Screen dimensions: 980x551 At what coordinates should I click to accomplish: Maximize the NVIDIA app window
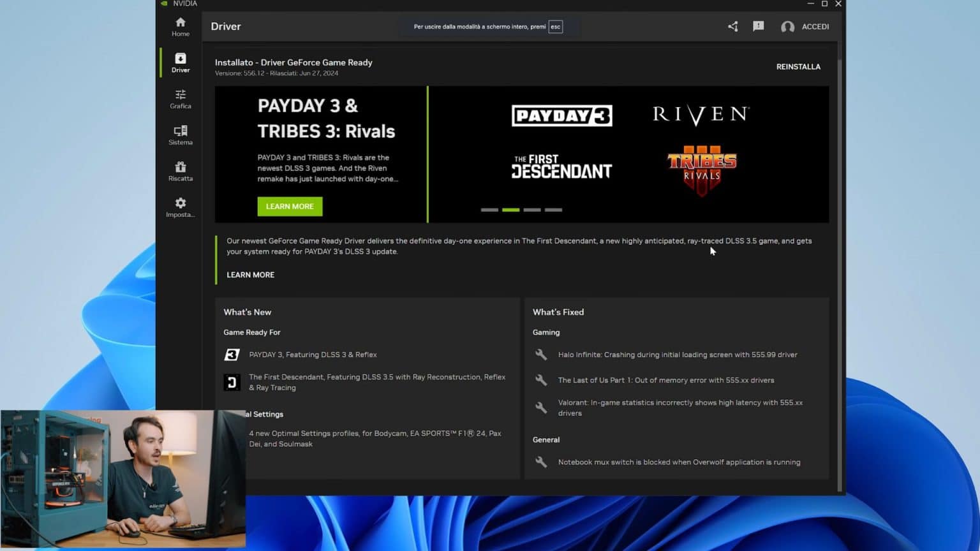pyautogui.click(x=824, y=4)
